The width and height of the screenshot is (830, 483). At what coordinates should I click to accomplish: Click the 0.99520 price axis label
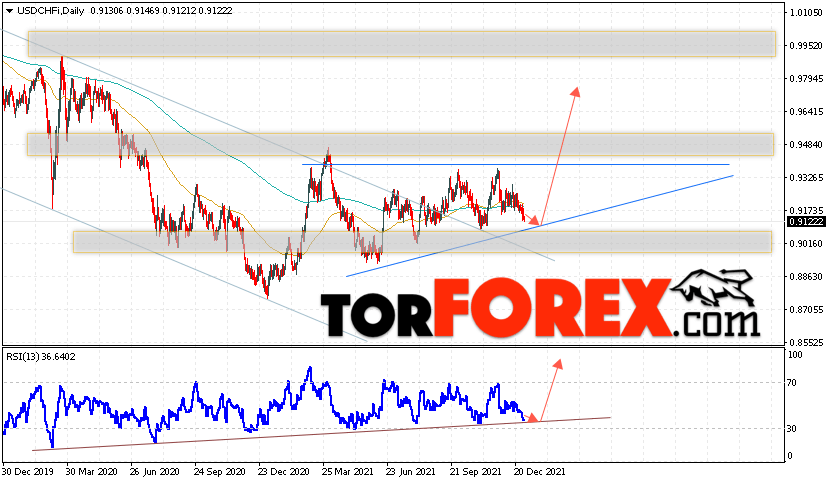coord(806,46)
